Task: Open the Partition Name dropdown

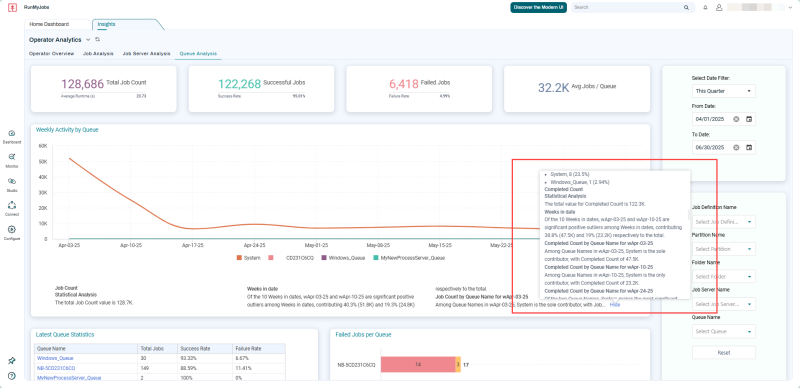Action: tap(723, 249)
